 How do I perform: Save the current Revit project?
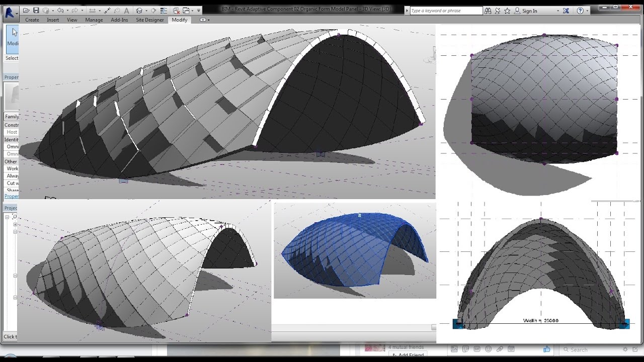click(37, 10)
